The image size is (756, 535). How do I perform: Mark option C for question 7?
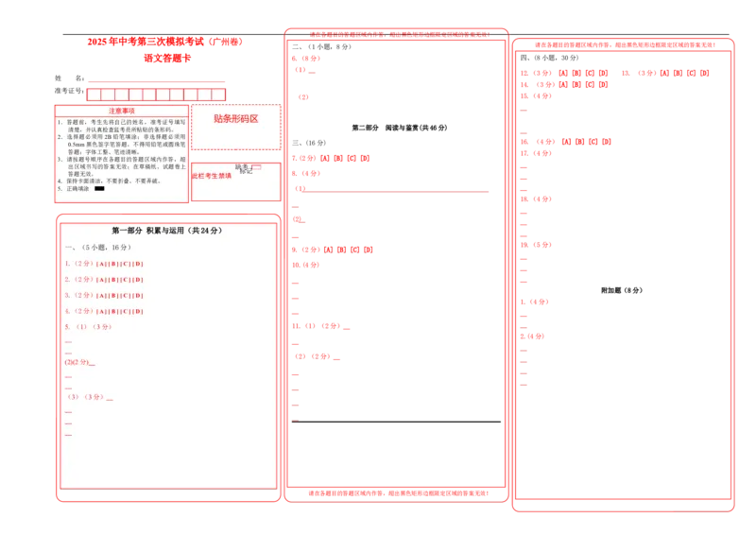tap(352, 158)
